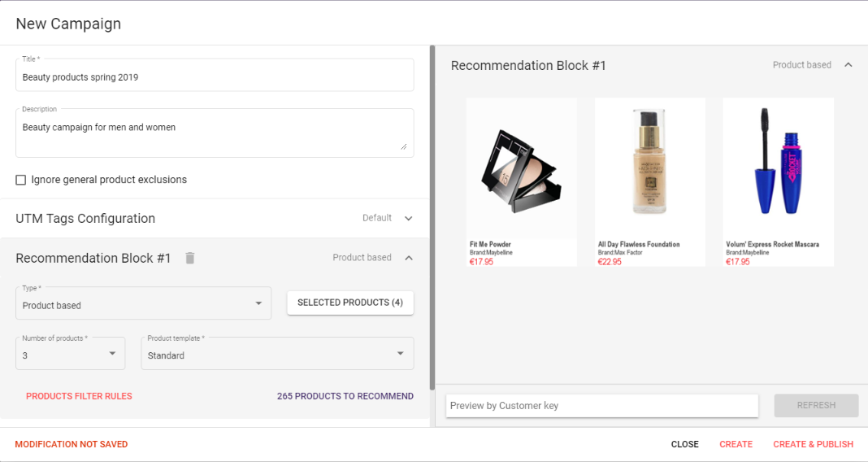
Task: Click the Selected Products (4) button
Action: click(x=349, y=303)
